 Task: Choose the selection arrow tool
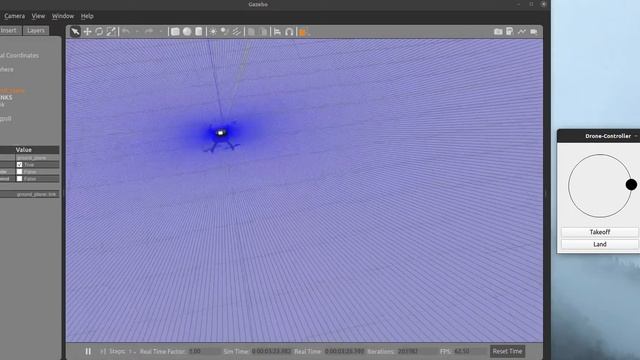(x=75, y=32)
